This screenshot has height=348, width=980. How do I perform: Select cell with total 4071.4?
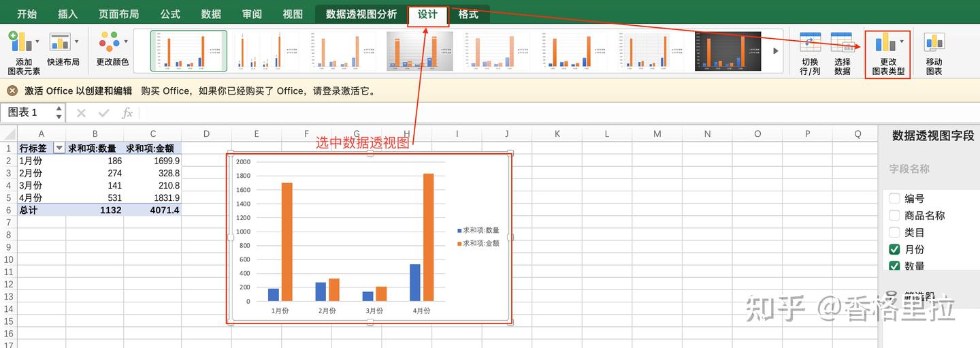152,210
